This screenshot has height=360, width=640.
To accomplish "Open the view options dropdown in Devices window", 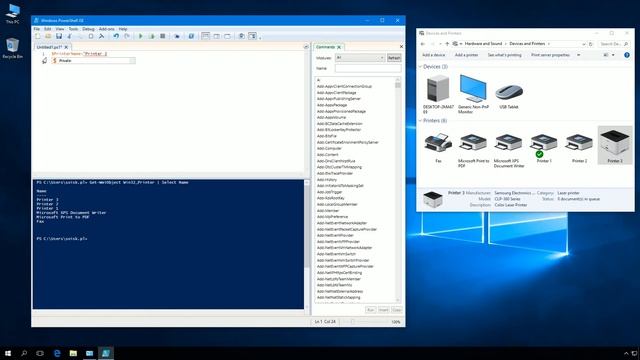I will tap(613, 55).
